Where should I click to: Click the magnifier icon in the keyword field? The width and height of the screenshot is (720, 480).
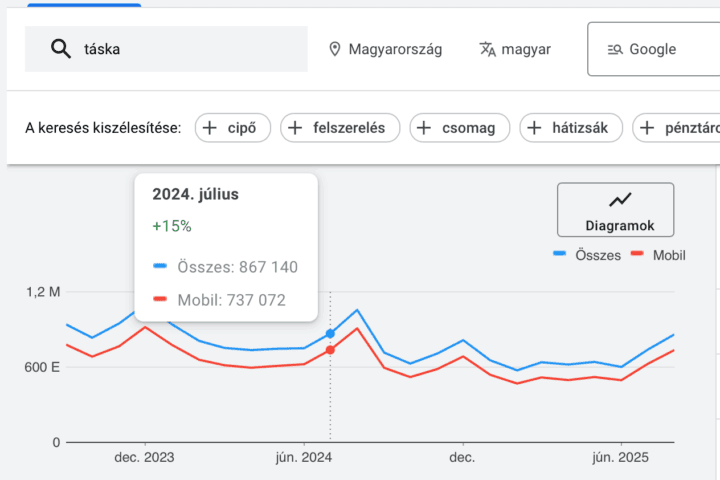tap(60, 49)
